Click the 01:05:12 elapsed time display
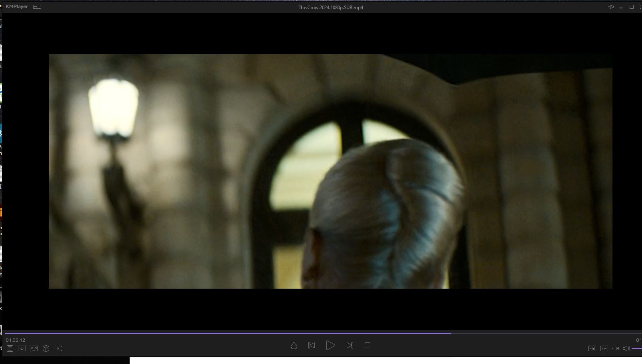 click(16, 340)
